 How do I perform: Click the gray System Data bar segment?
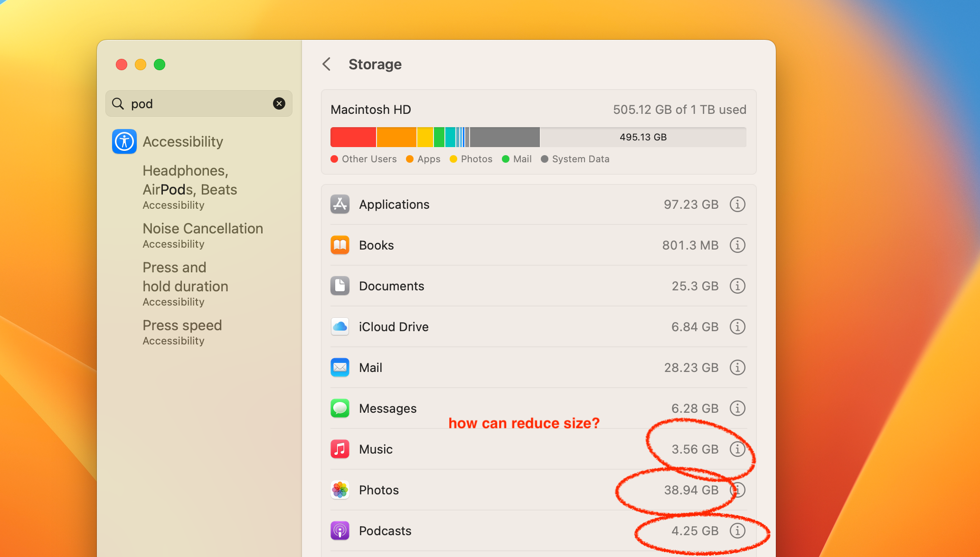pyautogui.click(x=504, y=137)
